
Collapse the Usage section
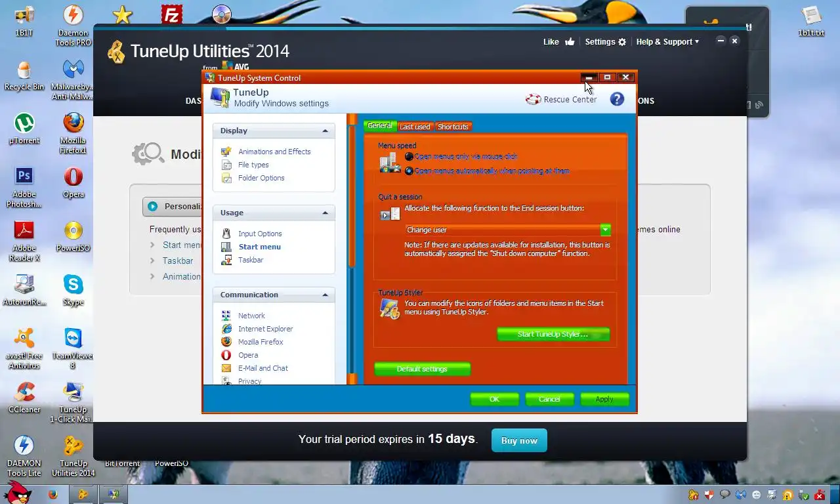point(325,213)
